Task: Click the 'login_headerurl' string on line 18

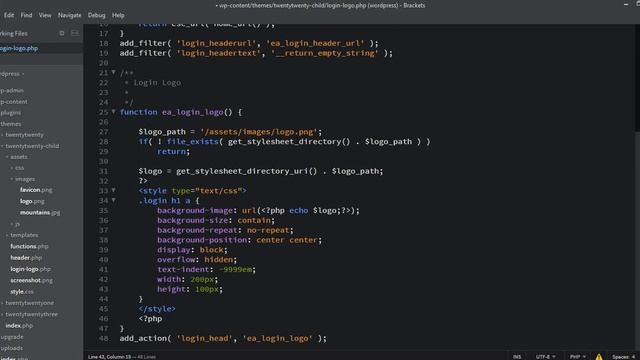Action: pyautogui.click(x=217, y=43)
